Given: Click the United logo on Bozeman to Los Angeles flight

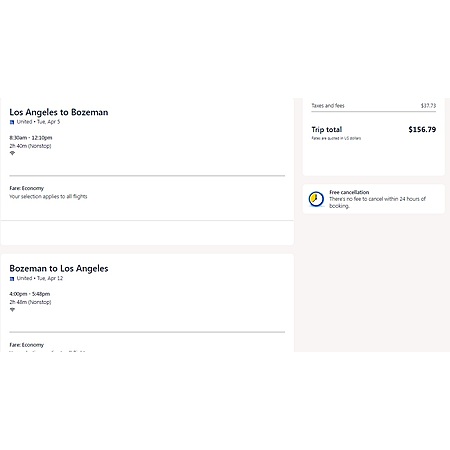Looking at the screenshot, I should point(12,279).
